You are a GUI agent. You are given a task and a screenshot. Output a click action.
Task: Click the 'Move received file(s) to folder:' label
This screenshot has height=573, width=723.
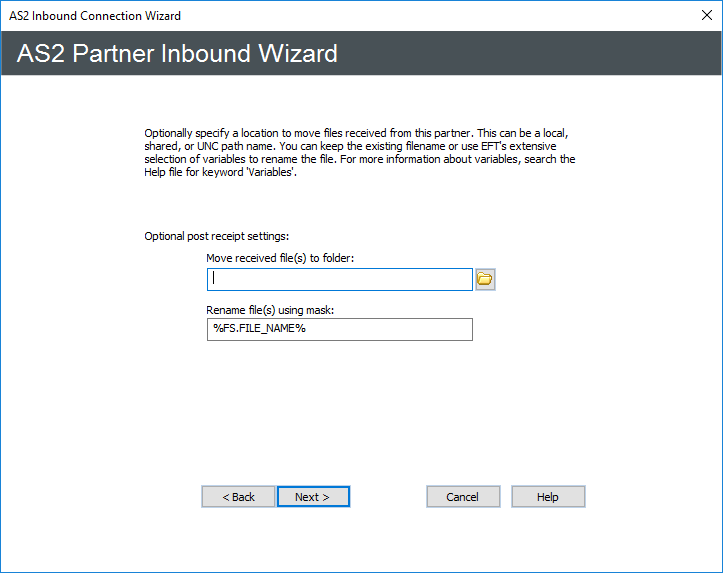pos(280,258)
